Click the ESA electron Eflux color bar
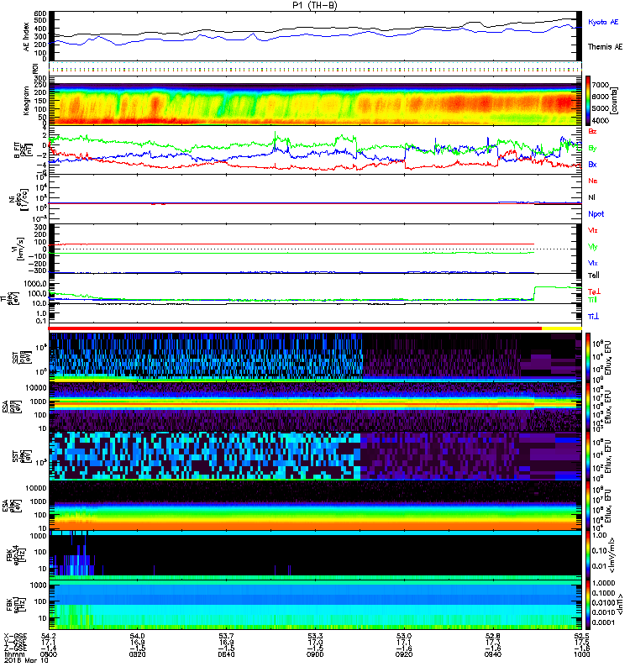The height and width of the screenshot is (672, 630). pyautogui.click(x=587, y=506)
